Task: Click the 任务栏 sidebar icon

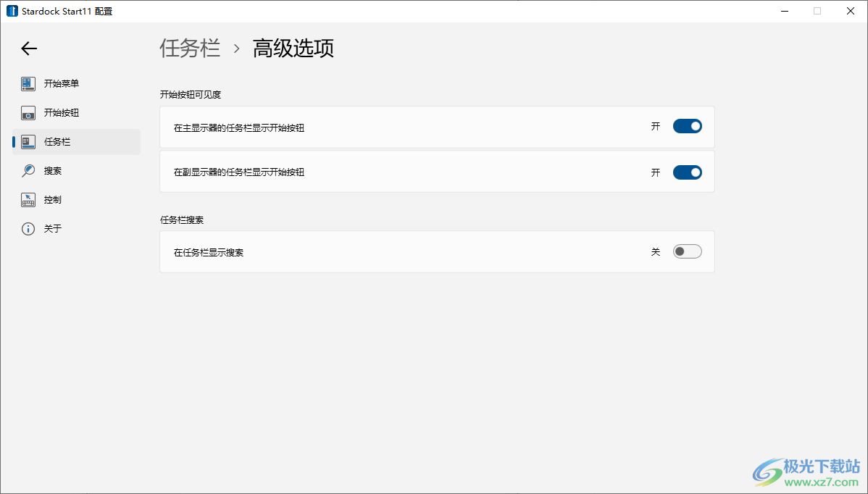Action: (28, 142)
